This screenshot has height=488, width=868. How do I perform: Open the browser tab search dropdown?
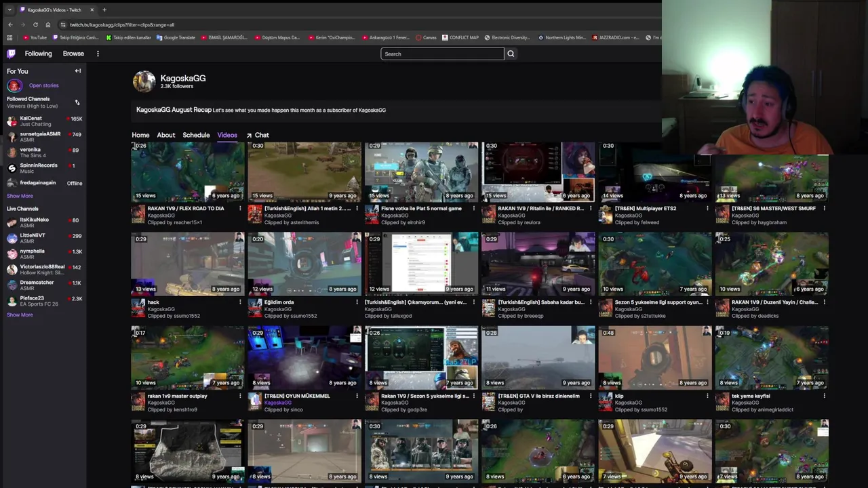(x=9, y=9)
